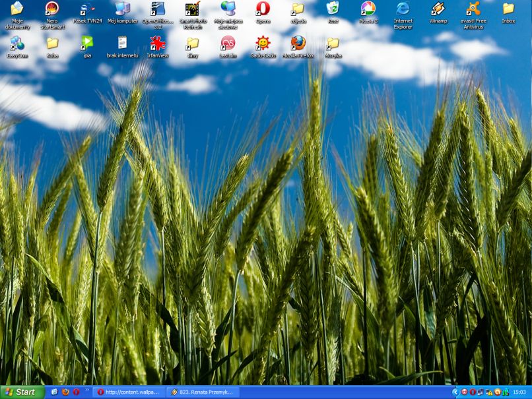Open the Winamp desktop icon
This screenshot has width=532, height=399.
tap(438, 9)
